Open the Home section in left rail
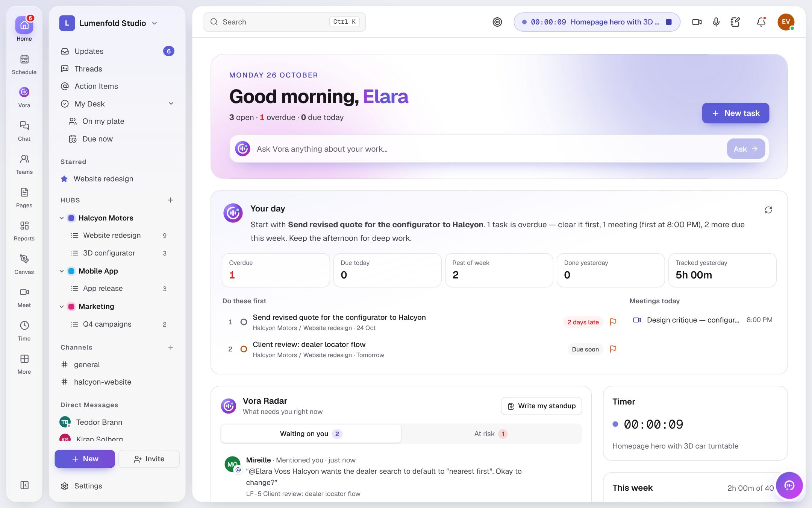Viewport: 812px width, 508px height. coord(24,29)
